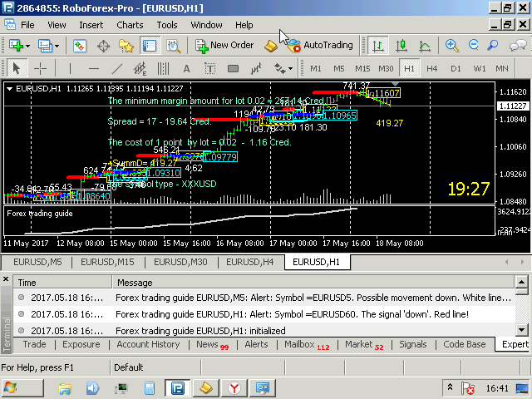The image size is (532, 399).
Task: Select the text label 'A' tool
Action: tap(186, 68)
